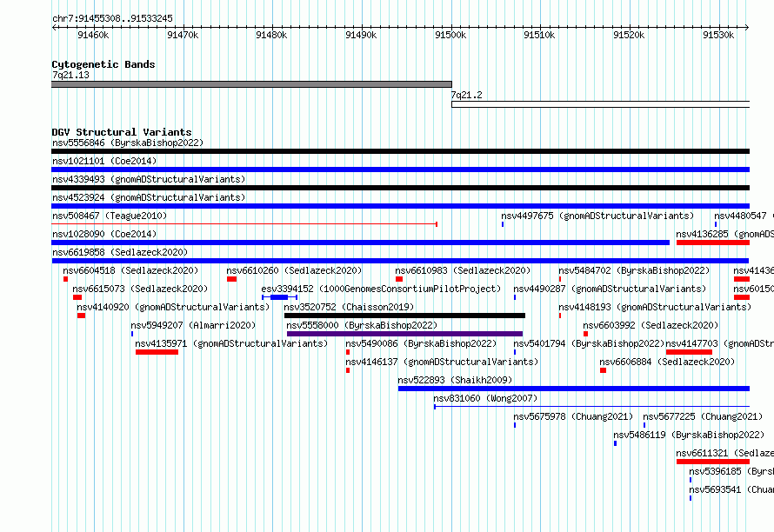Open nsv5949207 (Almarri2020) label
The height and width of the screenshot is (532, 774).
pyautogui.click(x=193, y=325)
